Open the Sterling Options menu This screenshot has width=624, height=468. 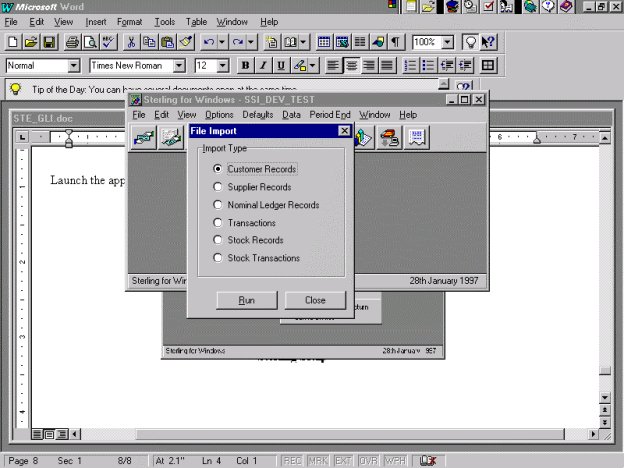[x=219, y=115]
